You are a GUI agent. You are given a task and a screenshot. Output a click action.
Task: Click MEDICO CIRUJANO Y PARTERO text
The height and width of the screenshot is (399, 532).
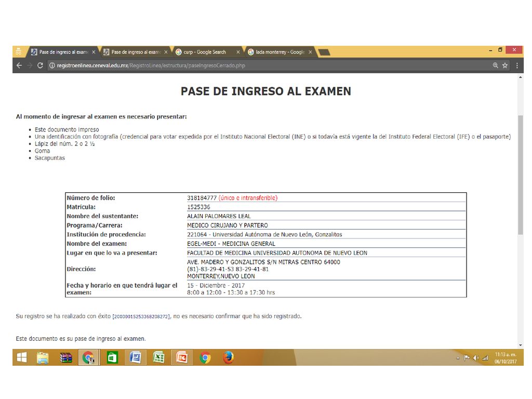point(228,225)
